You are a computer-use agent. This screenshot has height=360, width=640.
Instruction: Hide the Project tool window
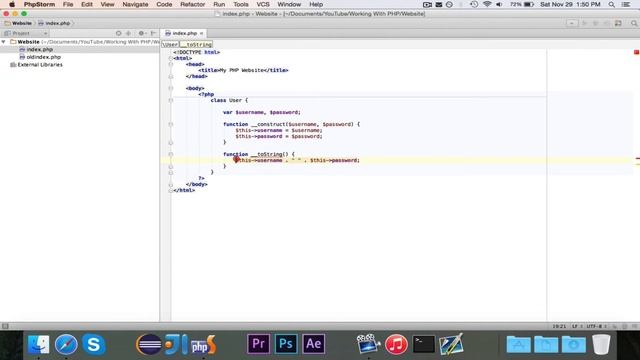tap(153, 33)
